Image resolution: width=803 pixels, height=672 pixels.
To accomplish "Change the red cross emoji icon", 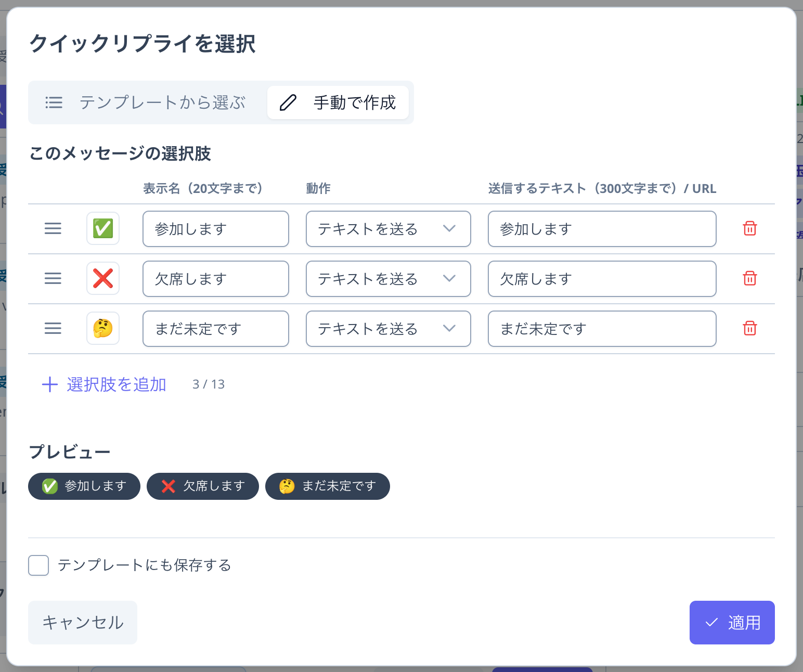I will click(103, 278).
